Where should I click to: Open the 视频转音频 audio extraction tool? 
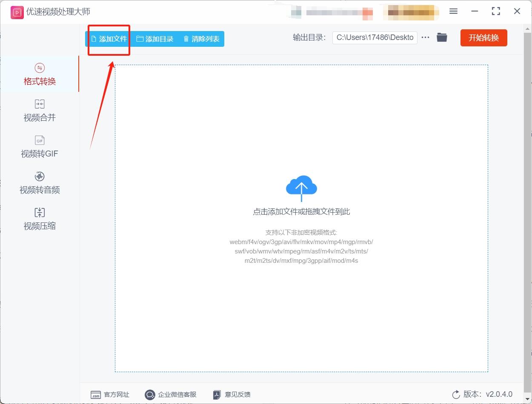click(39, 183)
